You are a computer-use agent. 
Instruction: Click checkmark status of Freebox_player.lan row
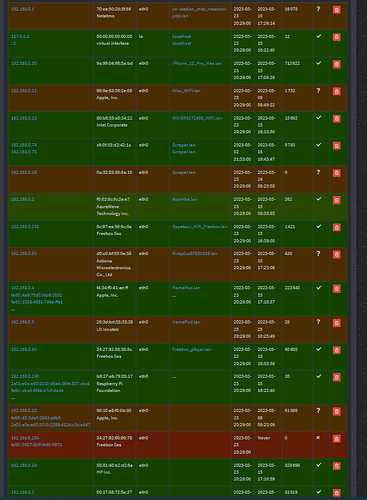click(x=319, y=349)
